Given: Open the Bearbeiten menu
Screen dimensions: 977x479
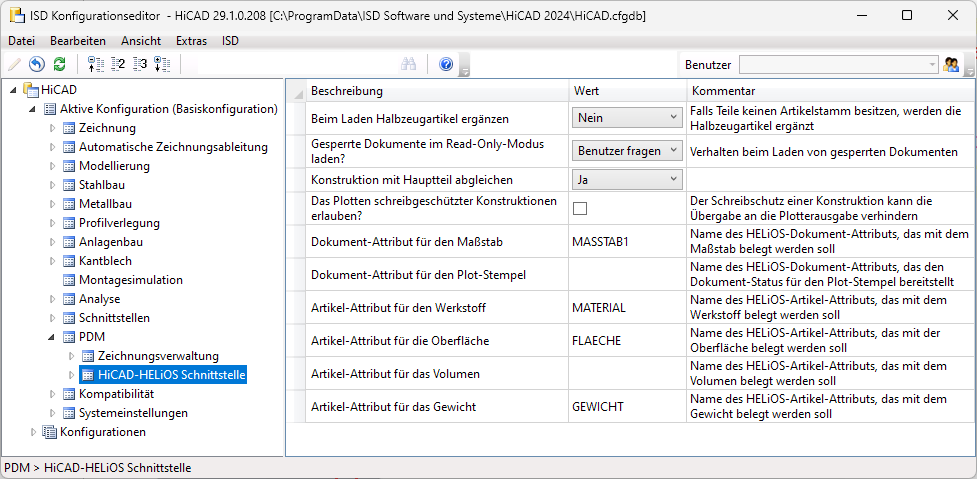Looking at the screenshot, I should pos(78,41).
